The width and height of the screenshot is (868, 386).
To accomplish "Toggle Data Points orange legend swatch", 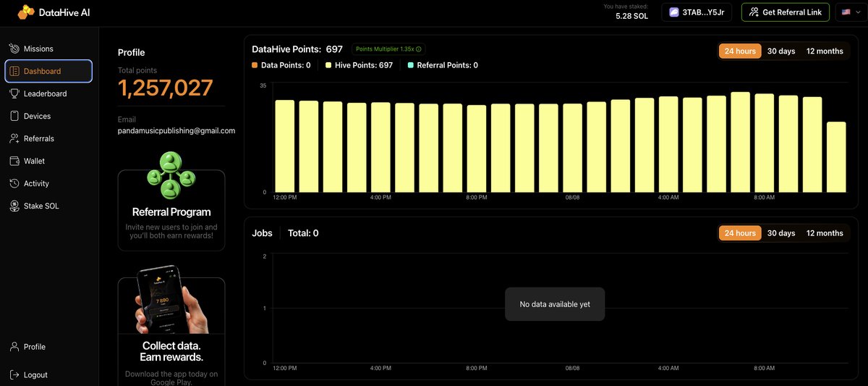I will 255,65.
